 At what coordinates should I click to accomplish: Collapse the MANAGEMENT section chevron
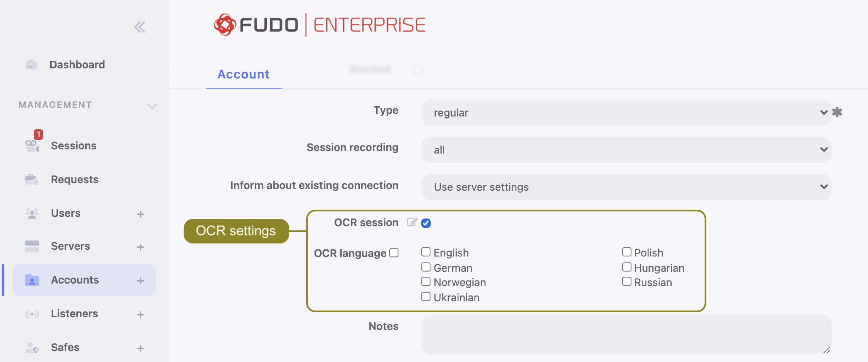point(152,106)
